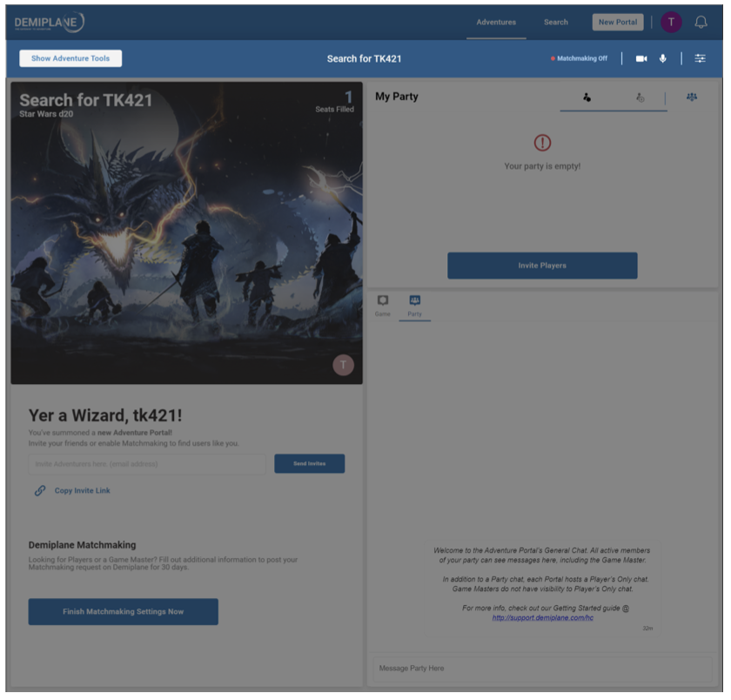Open the support.demiplane.com/hc link
The image size is (731, 700).
point(544,618)
